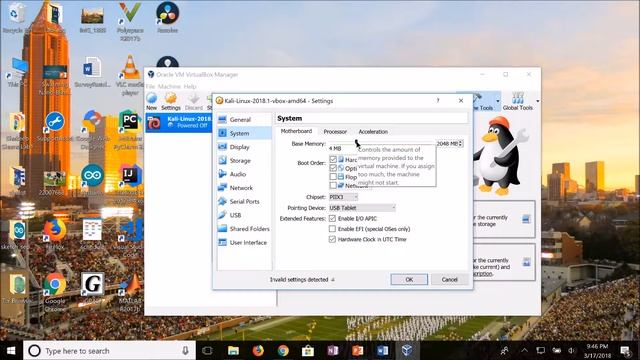Screen dimensions: 640x360
Task: Toggle Optical in Boot Order
Action: [x=333, y=168]
